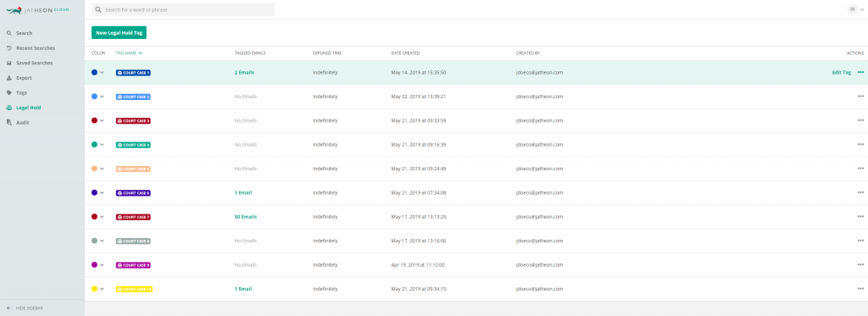Open the 50 Emails link for Court Case 7
This screenshot has width=868, height=316.
click(x=245, y=217)
